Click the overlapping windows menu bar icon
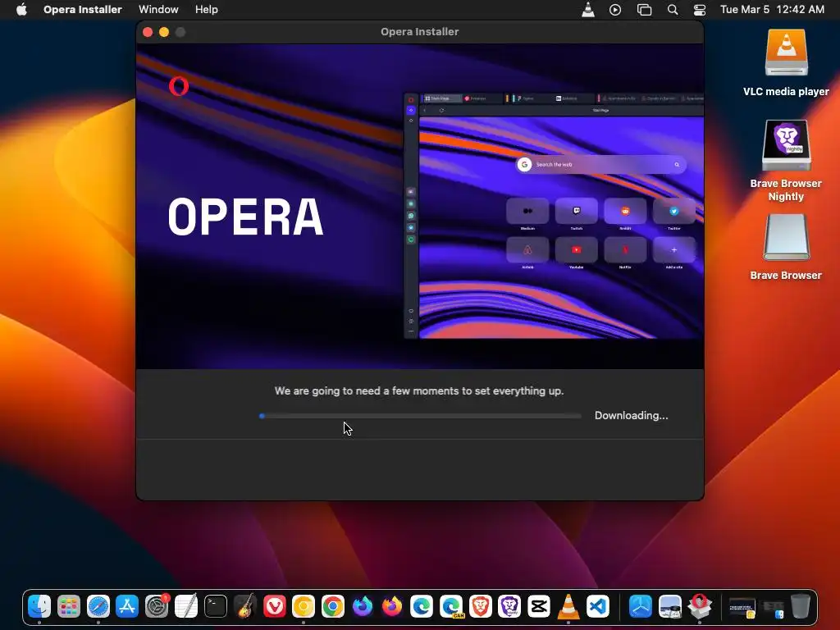This screenshot has width=840, height=630. point(644,10)
